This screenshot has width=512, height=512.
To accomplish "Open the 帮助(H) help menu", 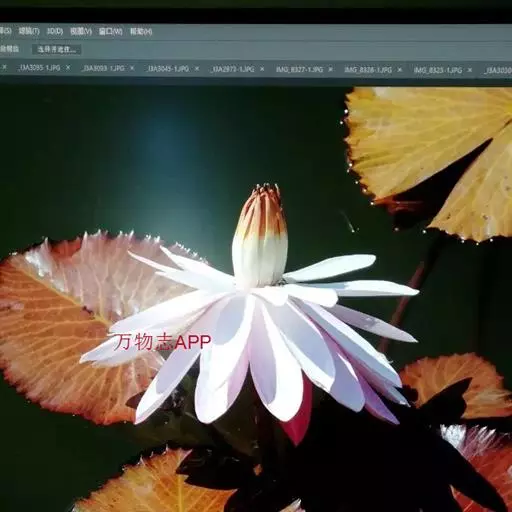I will pos(141,32).
